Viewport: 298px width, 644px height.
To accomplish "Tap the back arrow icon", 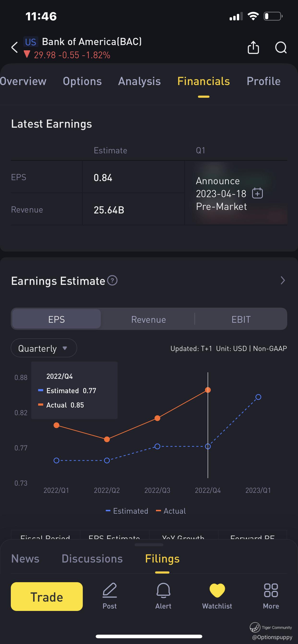I will pyautogui.click(x=15, y=47).
